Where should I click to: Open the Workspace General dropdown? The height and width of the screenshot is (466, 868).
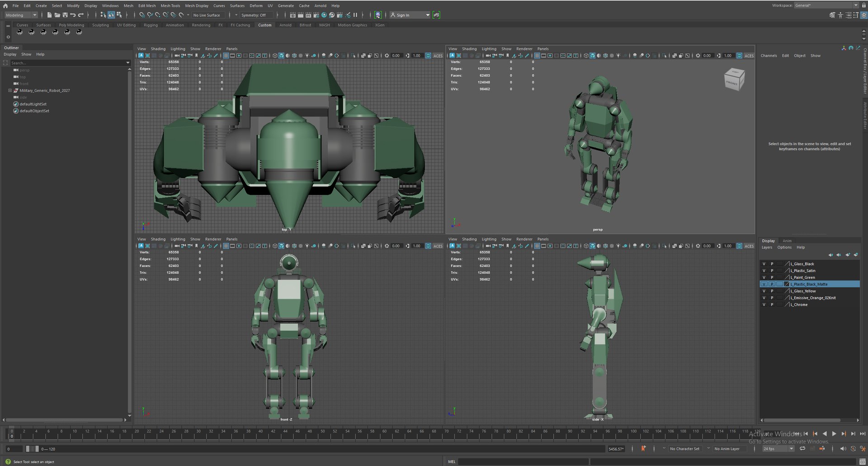826,5
